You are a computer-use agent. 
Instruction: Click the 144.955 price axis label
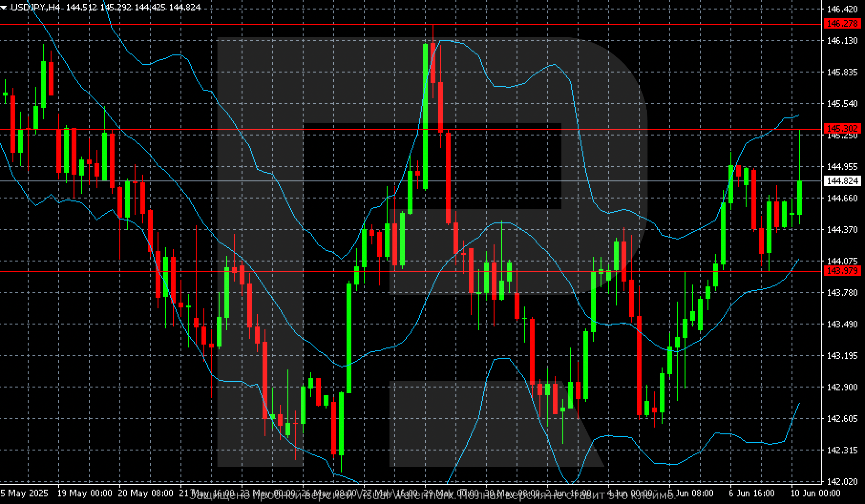click(x=842, y=167)
